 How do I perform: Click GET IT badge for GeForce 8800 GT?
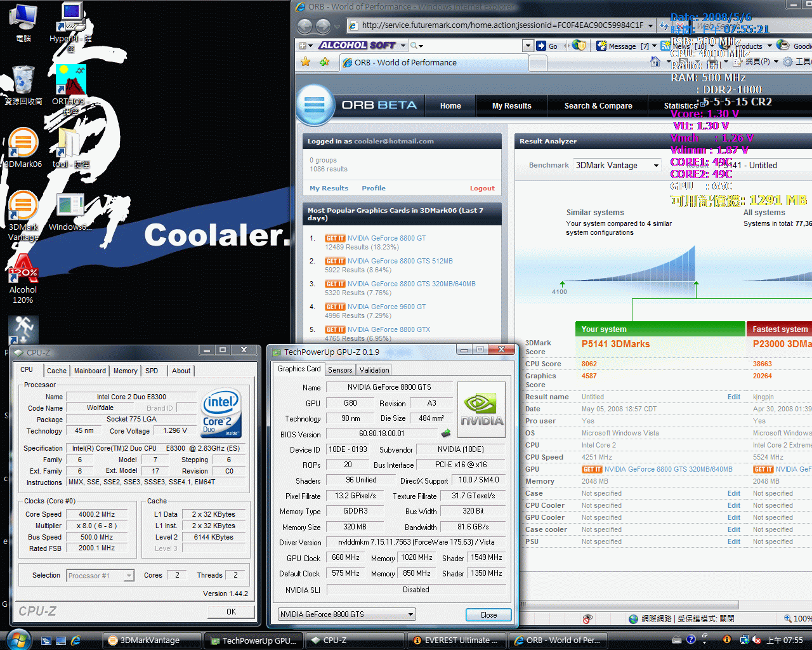pos(335,238)
